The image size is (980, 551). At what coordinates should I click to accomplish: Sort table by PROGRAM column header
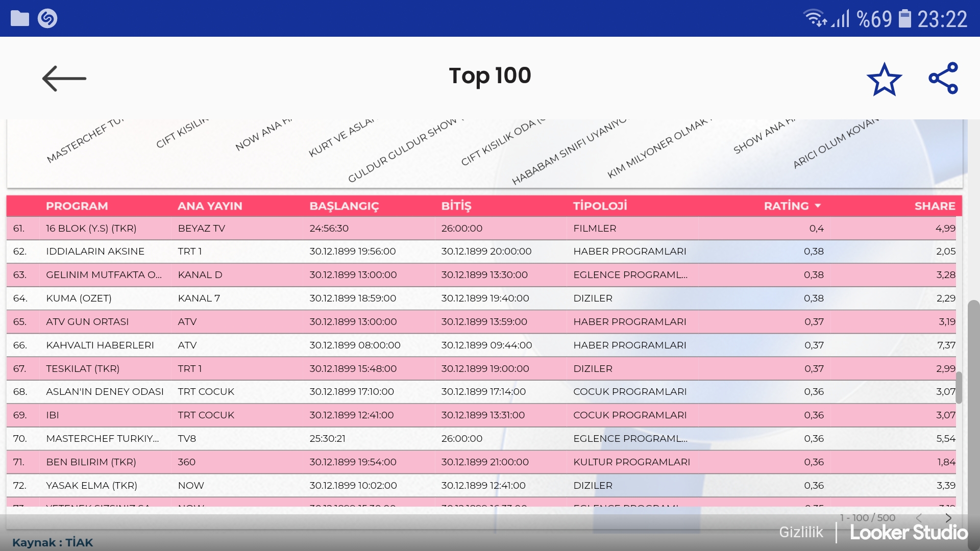(77, 206)
